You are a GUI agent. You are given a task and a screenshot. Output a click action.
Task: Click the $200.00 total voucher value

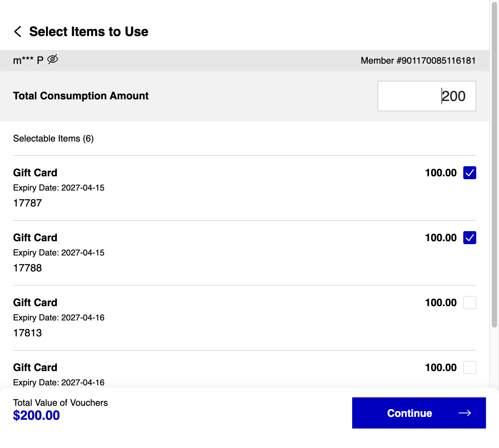[36, 416]
